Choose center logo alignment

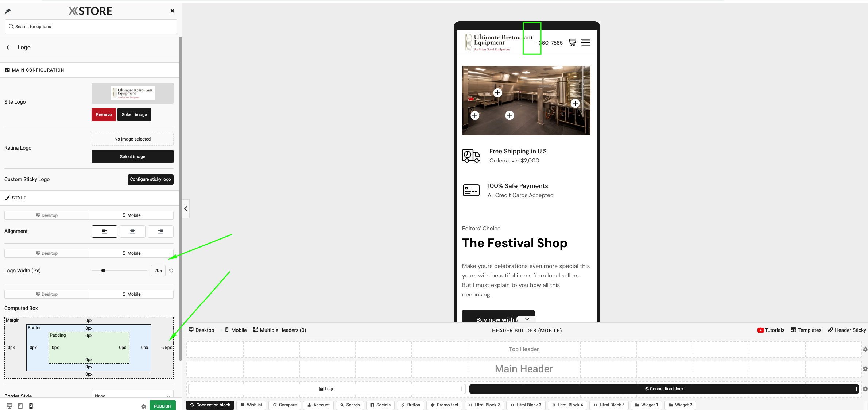point(132,231)
